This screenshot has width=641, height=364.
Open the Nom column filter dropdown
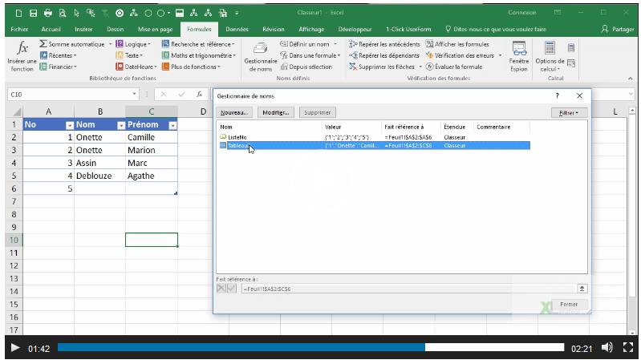pyautogui.click(x=121, y=125)
